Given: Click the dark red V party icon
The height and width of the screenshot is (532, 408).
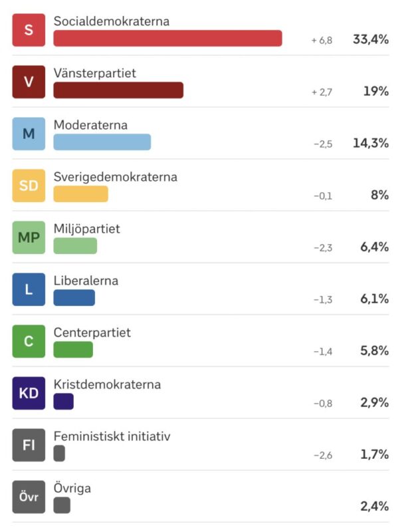Looking at the screenshot, I should coord(29,82).
